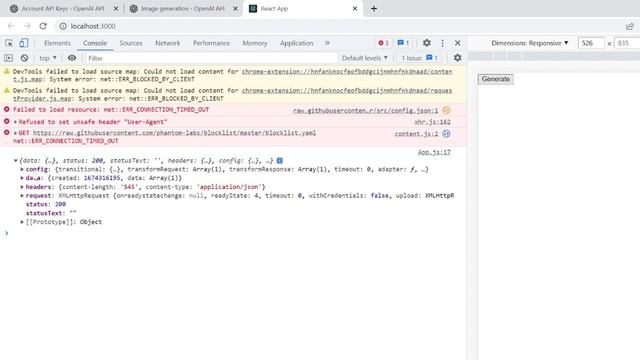Open a new browser tab
Screen dimensions: 640x360
click(x=374, y=9)
